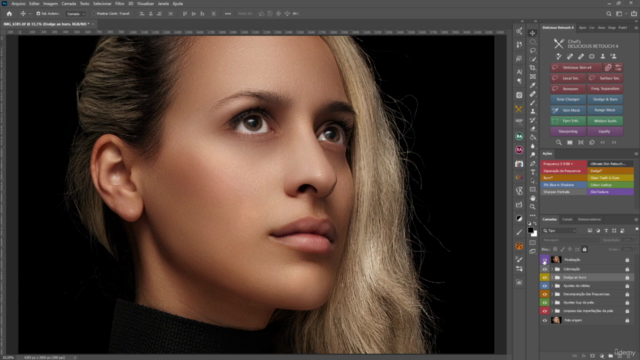Select the Move tool in the toolbox
640x360 pixels.
pyautogui.click(x=533, y=33)
